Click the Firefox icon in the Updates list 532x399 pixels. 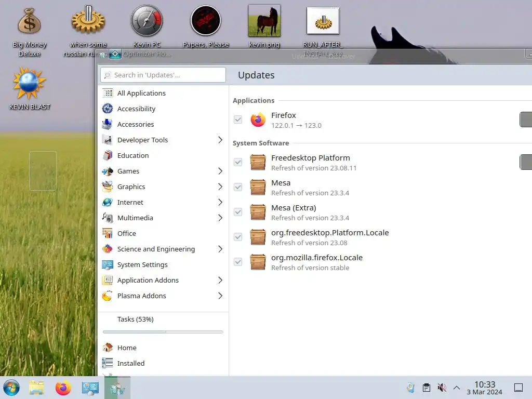point(258,120)
